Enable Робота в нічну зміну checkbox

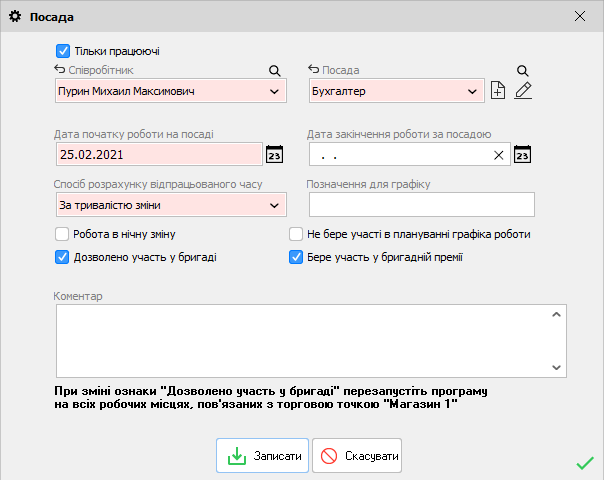pos(63,234)
